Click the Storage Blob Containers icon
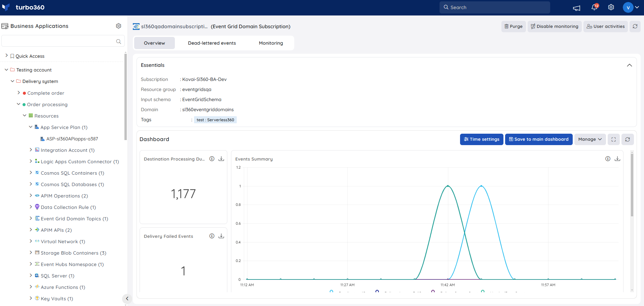Viewport: 644px width, 306px height. (x=37, y=253)
